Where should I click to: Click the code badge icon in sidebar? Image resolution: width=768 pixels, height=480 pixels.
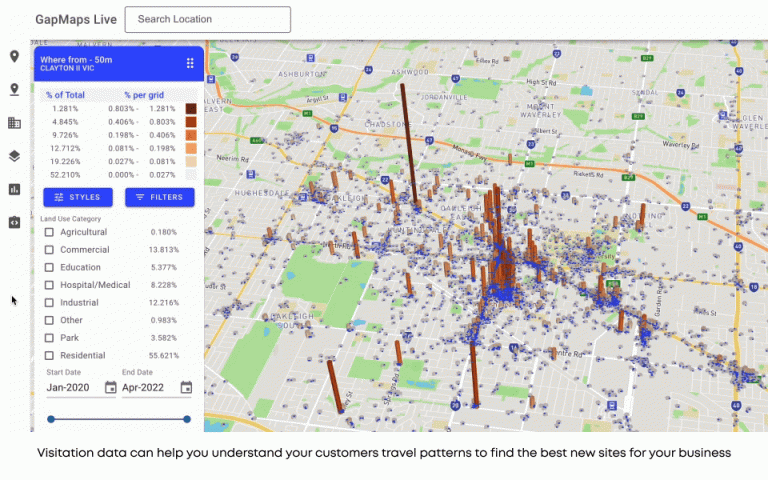coord(14,222)
